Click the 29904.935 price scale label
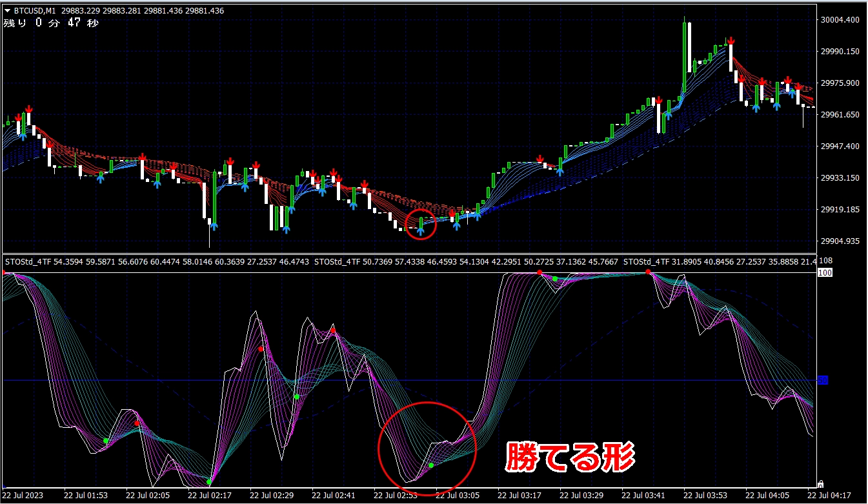The height and width of the screenshot is (504, 868). coord(839,241)
